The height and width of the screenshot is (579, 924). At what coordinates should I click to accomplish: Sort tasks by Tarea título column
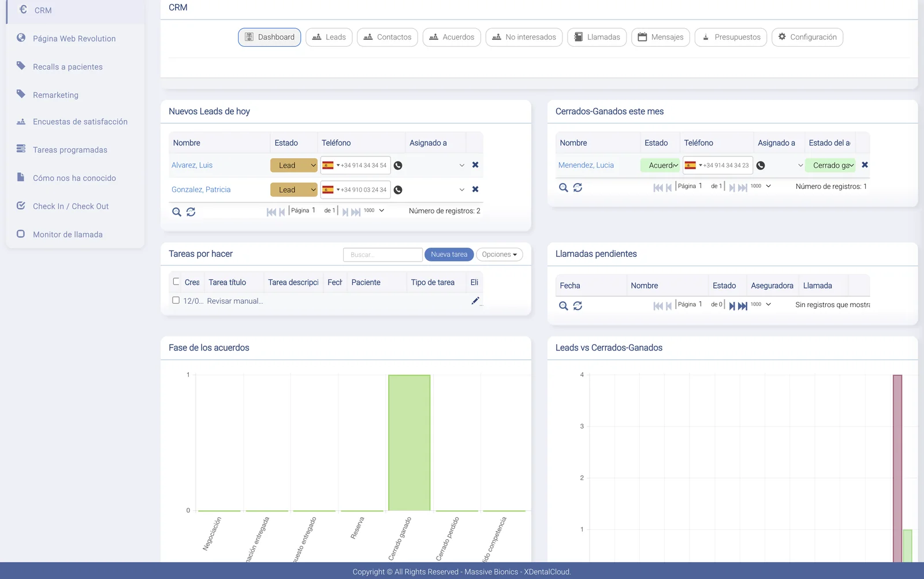[x=227, y=282]
